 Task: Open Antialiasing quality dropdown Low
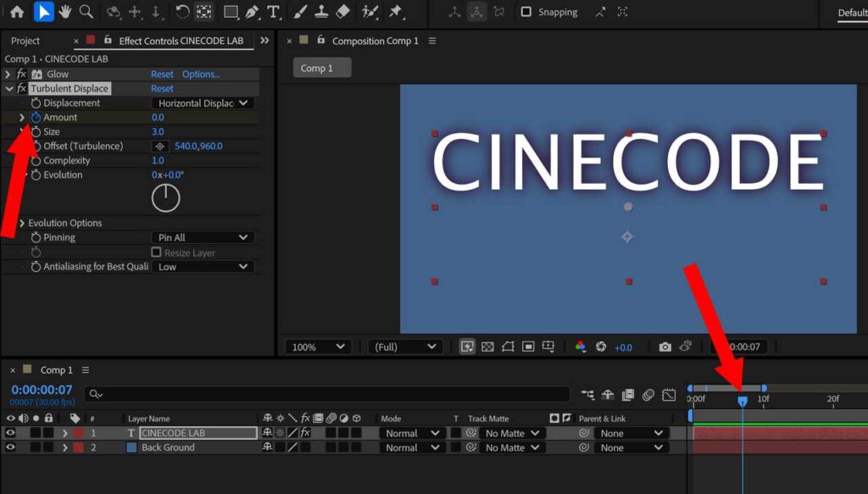(203, 267)
